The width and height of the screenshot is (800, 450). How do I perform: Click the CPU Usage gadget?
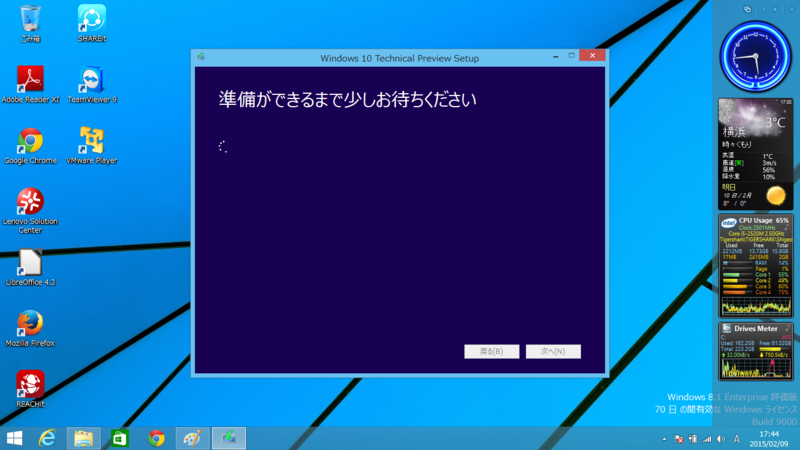coord(756,266)
